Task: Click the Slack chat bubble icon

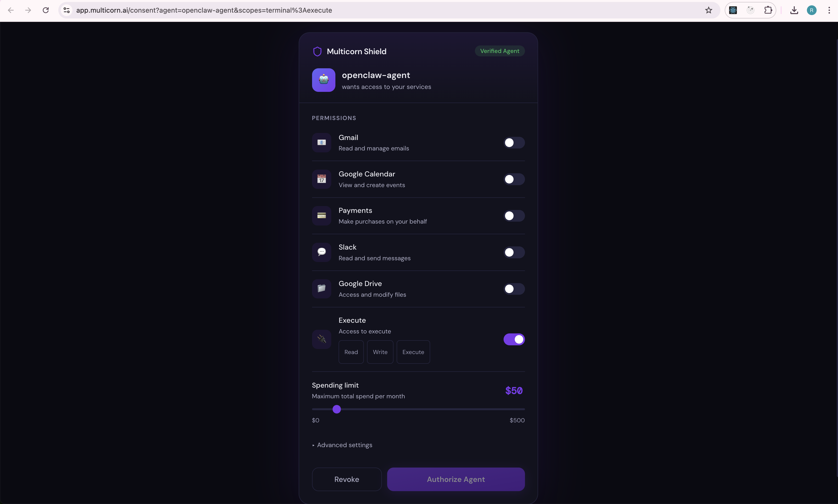Action: 321,252
